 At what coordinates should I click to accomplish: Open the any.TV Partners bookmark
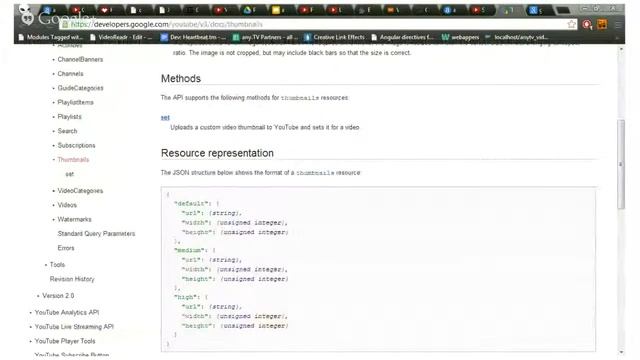pyautogui.click(x=265, y=37)
